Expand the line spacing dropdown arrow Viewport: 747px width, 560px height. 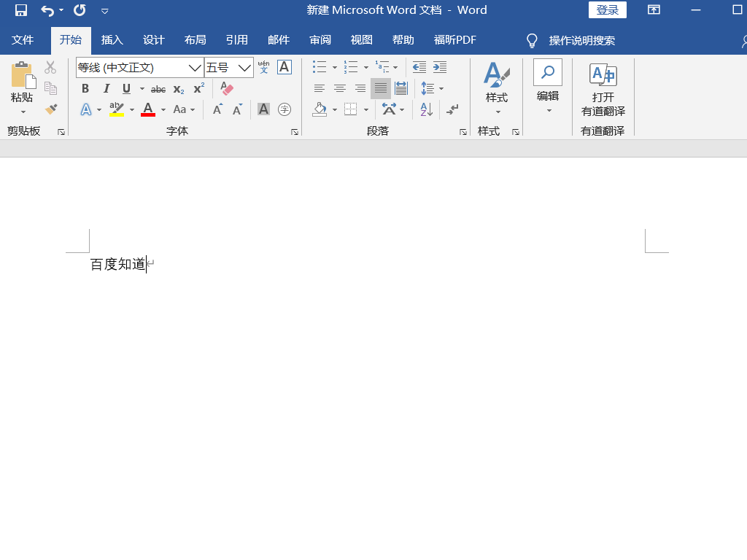tap(441, 89)
